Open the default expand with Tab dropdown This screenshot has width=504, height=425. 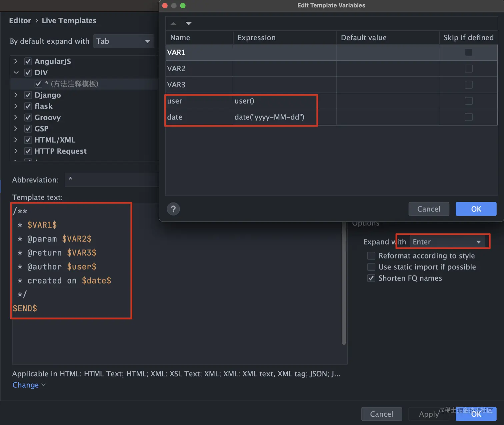pos(124,41)
